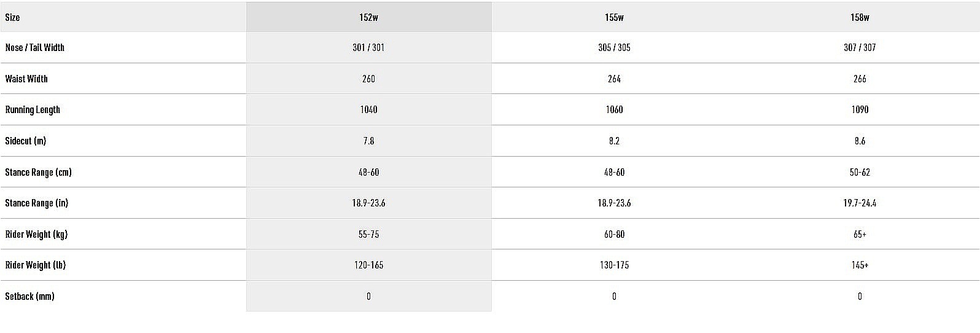Select the 60-80 rider weight cell
This screenshot has width=980, height=333.
[x=614, y=234]
